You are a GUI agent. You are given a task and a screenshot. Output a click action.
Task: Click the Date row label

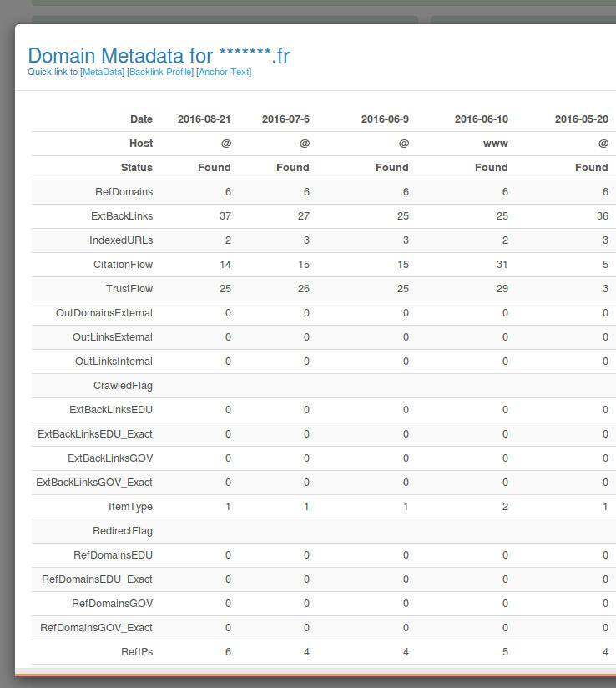tap(141, 119)
